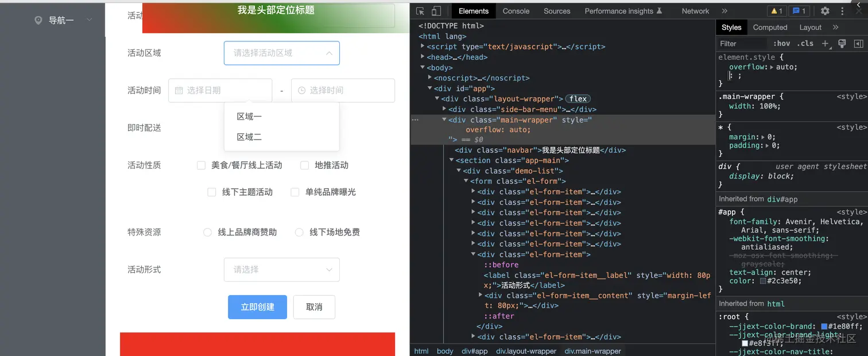
Task: Click the 取消 button
Action: pos(314,307)
